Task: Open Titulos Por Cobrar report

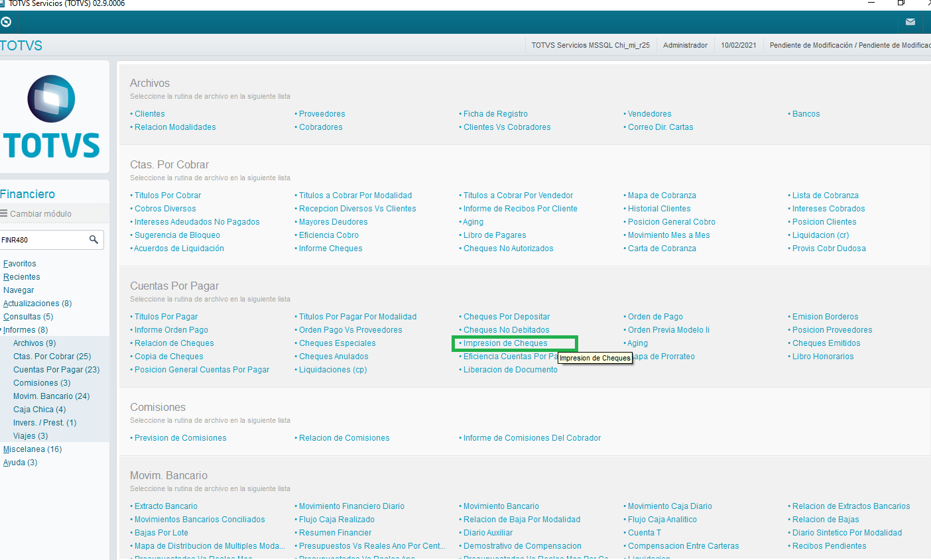Action: pos(168,196)
